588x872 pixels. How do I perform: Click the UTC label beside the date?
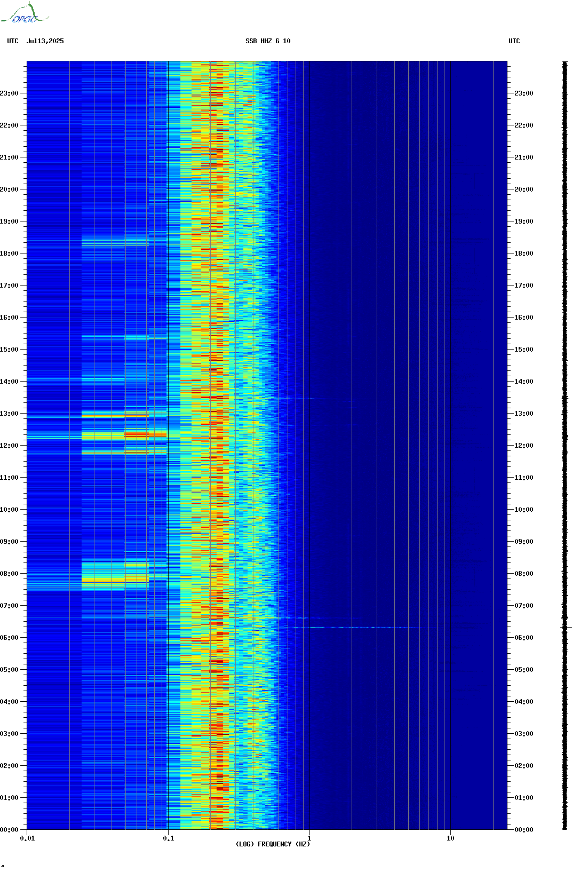(x=13, y=41)
